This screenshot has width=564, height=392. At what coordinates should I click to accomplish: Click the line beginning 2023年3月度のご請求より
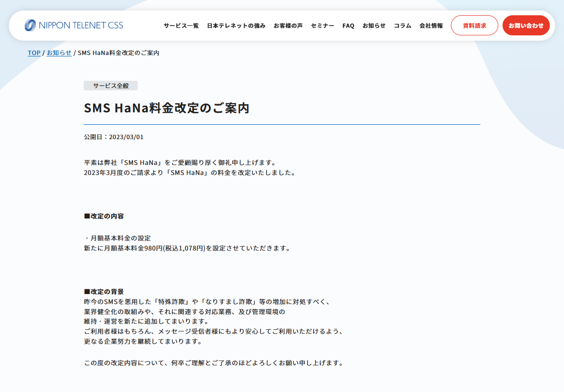coord(190,173)
